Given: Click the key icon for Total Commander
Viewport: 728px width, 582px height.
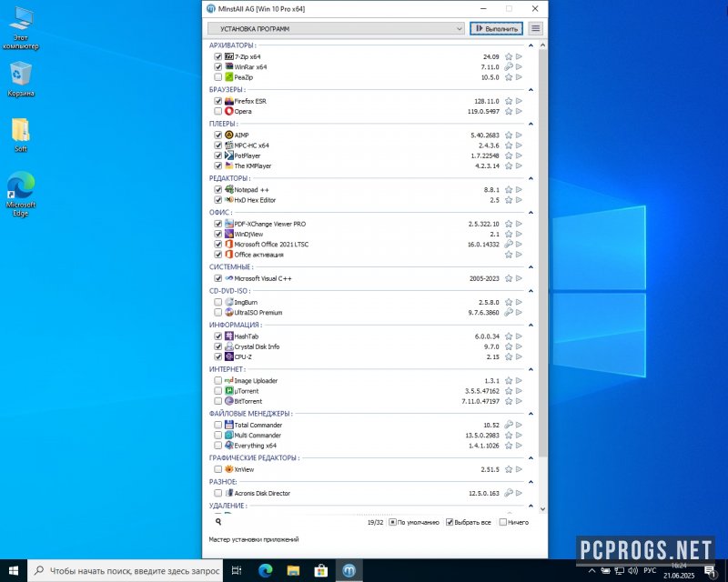Looking at the screenshot, I should (x=509, y=425).
